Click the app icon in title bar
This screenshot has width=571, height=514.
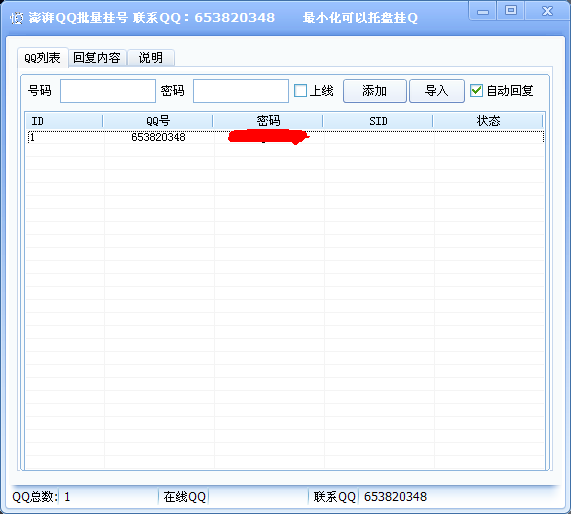pyautogui.click(x=16, y=18)
